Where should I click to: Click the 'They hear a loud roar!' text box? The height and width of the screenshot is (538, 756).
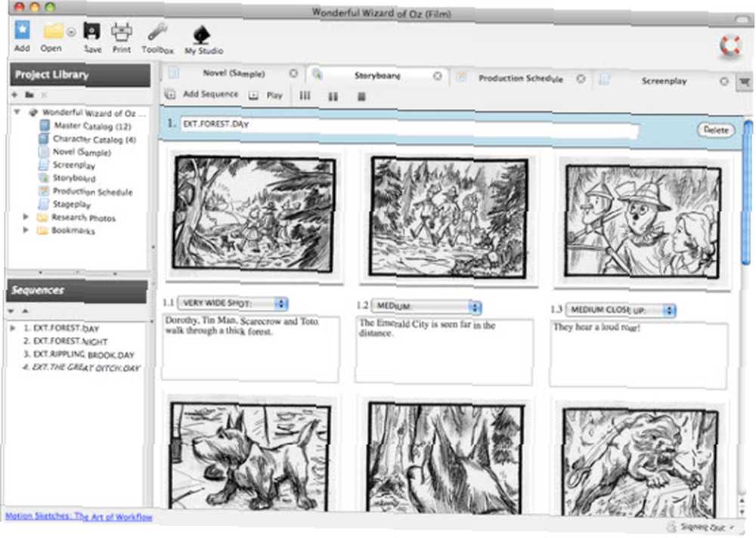tap(639, 355)
